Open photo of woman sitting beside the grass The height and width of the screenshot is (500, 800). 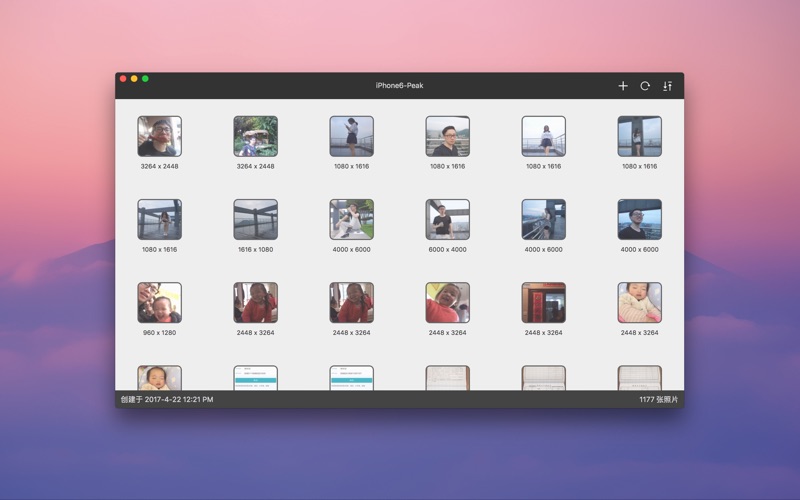point(352,219)
